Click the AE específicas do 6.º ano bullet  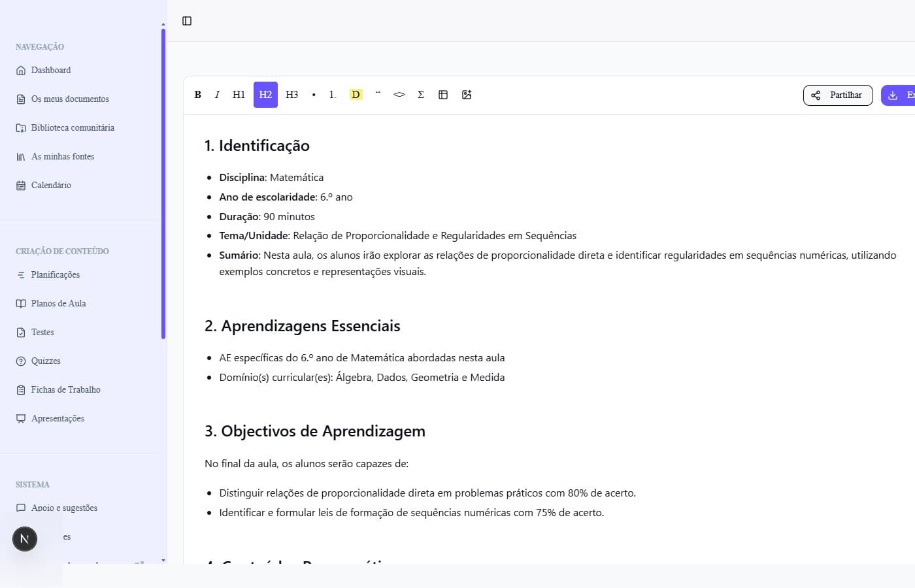point(362,358)
